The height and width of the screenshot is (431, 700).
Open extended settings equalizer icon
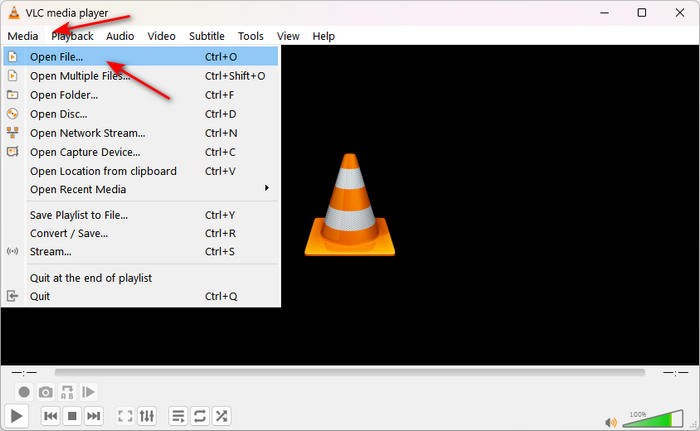(146, 416)
